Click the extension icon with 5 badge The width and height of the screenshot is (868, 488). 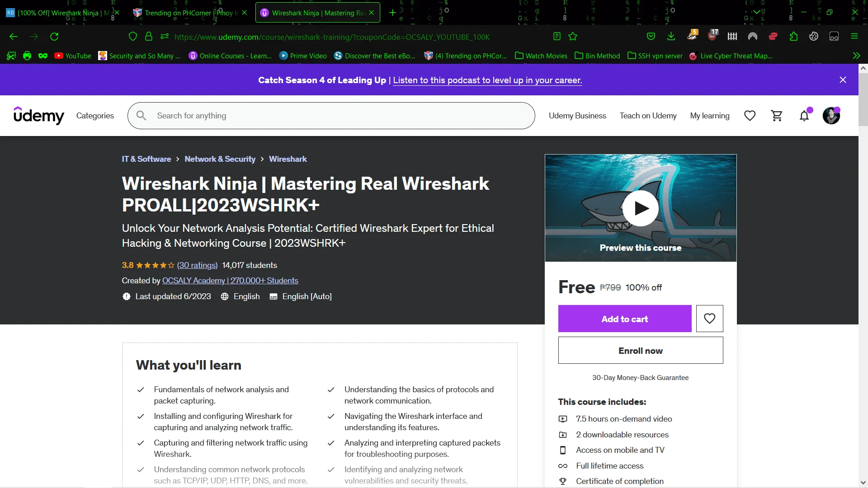coord(692,36)
